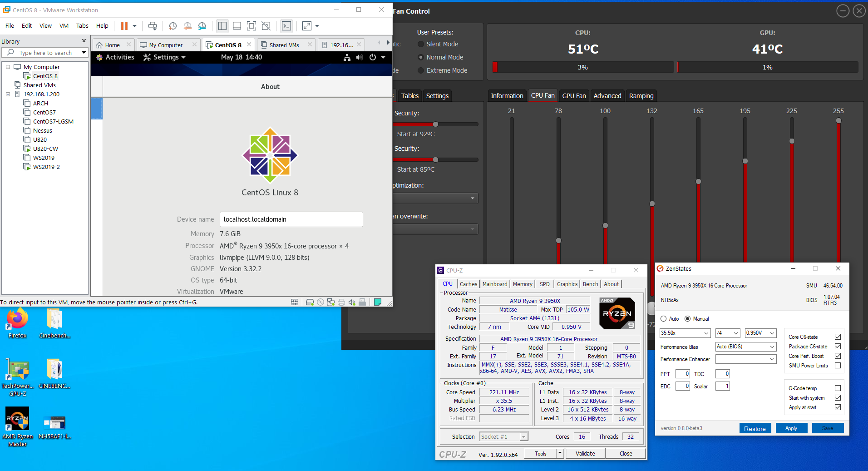Screen dimensions: 868x471
Task: Toggle Core Perf. Boost checkbox
Action: (x=838, y=356)
